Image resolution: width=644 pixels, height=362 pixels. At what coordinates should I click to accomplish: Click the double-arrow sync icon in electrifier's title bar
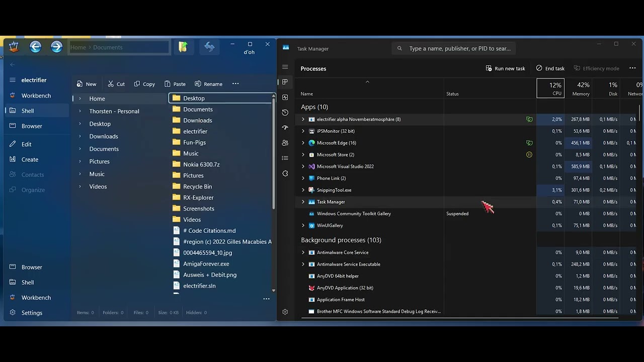(209, 47)
